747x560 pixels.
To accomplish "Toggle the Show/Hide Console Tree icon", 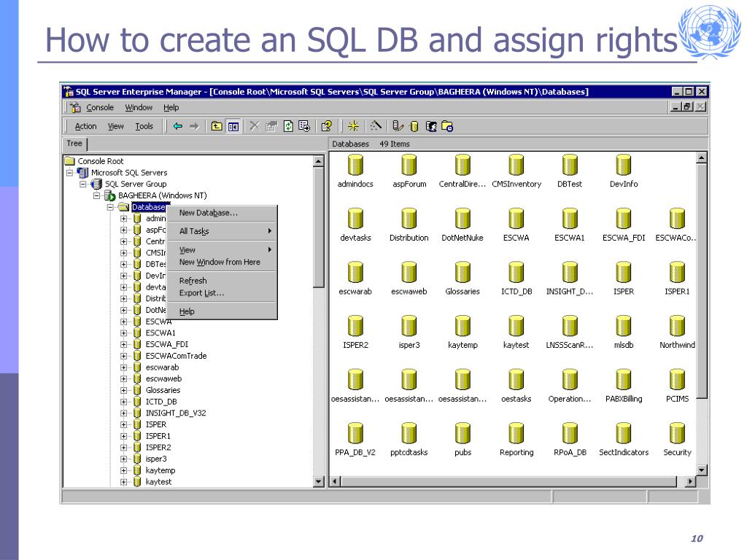I will click(x=233, y=126).
